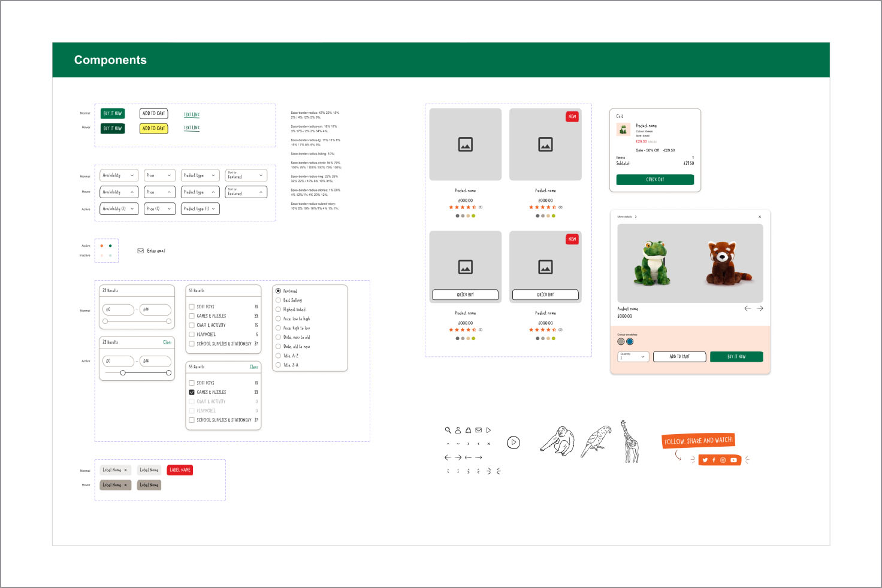Screen dimensions: 882x588
Task: Click the Instagram social icon
Action: pyautogui.click(x=723, y=460)
